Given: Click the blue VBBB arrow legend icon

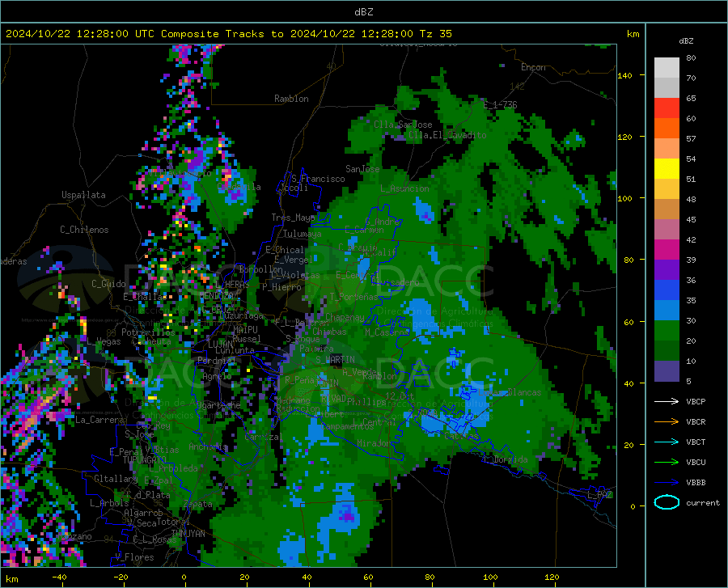Looking at the screenshot, I should [667, 483].
